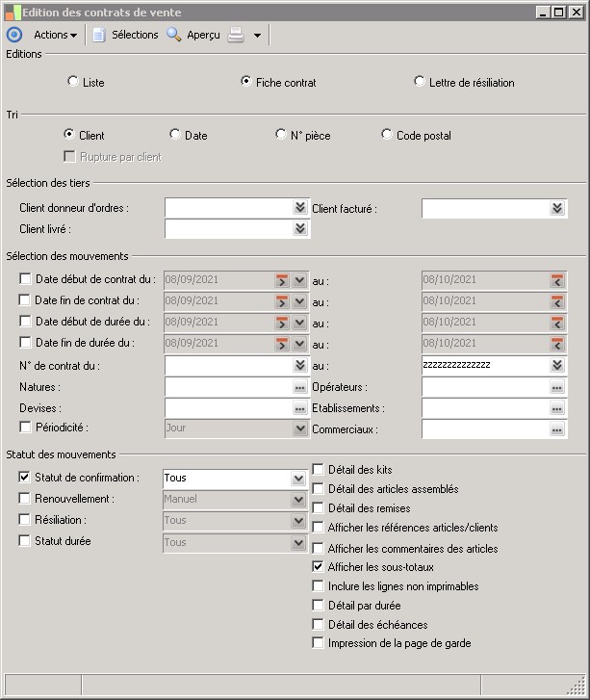The image size is (590, 700).
Task: Open printer dropdown arrow in toolbar
Action: coord(257,36)
